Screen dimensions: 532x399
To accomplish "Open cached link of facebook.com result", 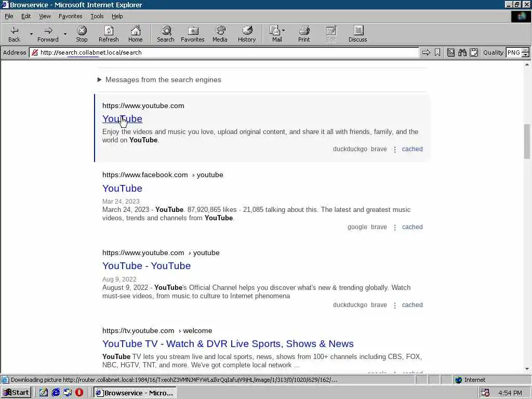I will point(412,227).
